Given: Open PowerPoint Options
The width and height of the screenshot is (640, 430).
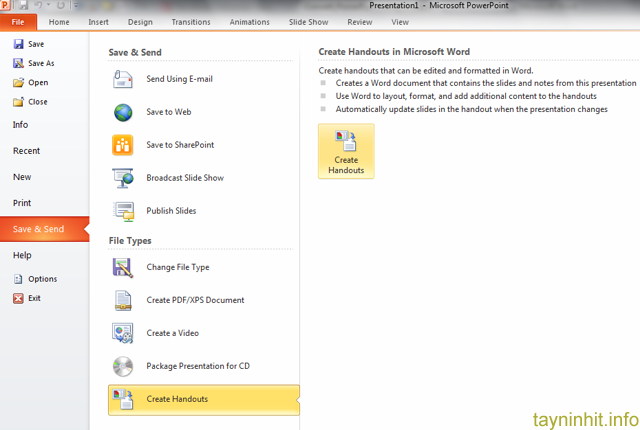Looking at the screenshot, I should click(42, 279).
